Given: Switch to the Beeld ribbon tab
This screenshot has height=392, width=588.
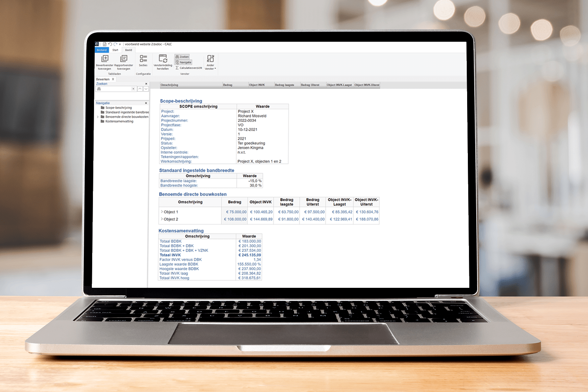Looking at the screenshot, I should [x=128, y=50].
